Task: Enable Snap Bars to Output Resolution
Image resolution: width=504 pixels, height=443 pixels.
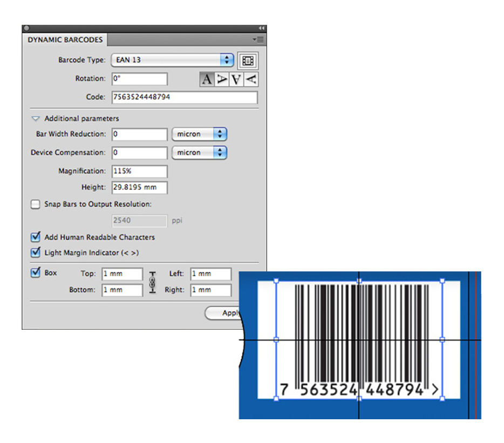Action: pos(36,205)
